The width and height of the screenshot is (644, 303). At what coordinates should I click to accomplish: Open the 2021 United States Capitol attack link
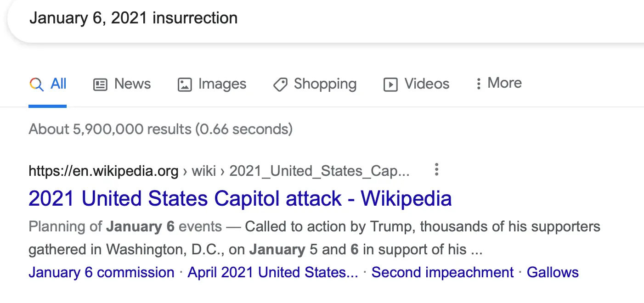coord(240,198)
